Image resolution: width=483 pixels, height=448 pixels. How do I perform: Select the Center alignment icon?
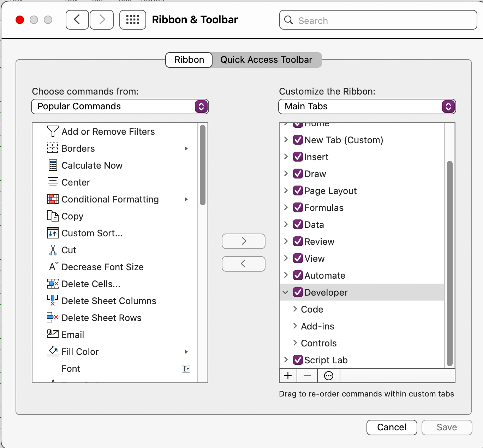[53, 182]
